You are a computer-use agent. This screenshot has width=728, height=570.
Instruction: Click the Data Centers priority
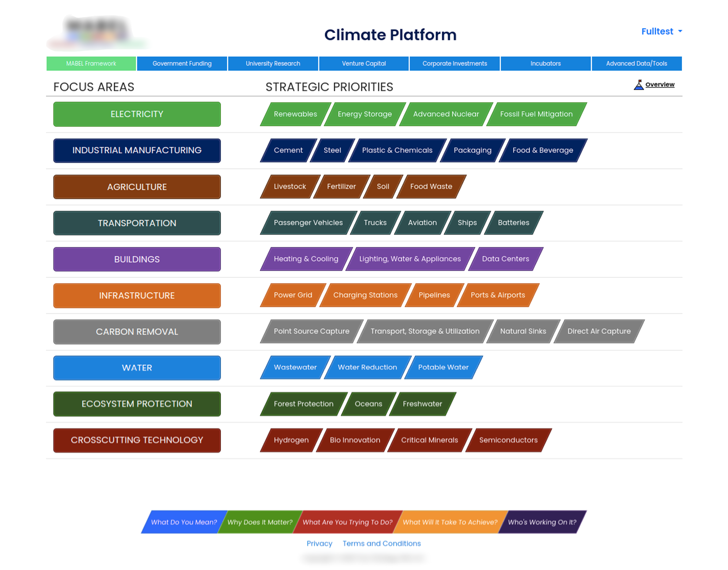(506, 259)
